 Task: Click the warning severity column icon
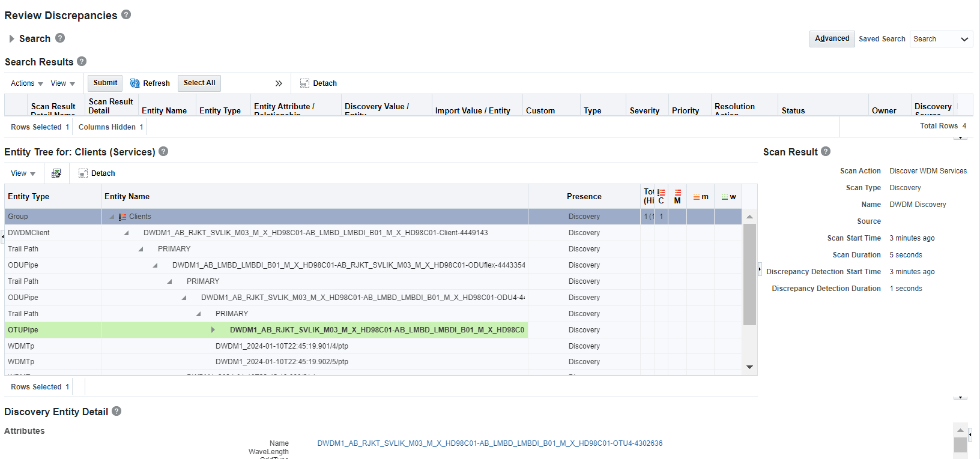click(x=725, y=197)
